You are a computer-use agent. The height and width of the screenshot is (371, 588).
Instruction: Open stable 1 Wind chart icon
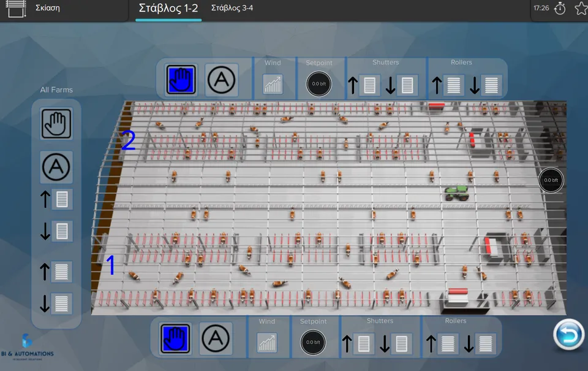coord(267,343)
